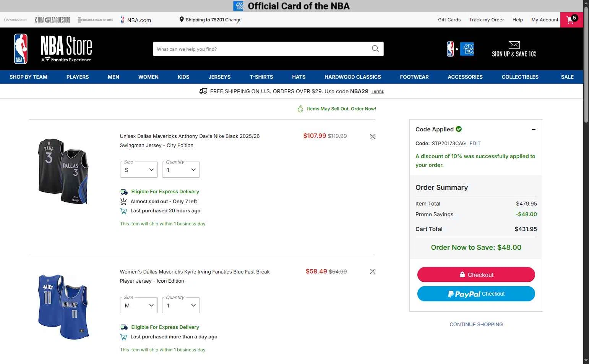
Task: Click the envelope sign-up icon
Action: click(514, 45)
